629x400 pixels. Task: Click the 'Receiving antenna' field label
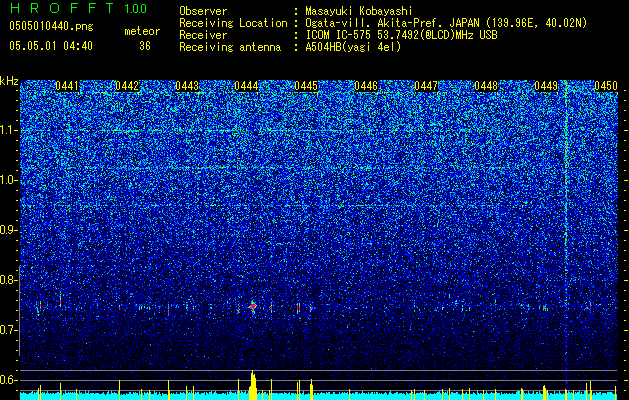(230, 47)
